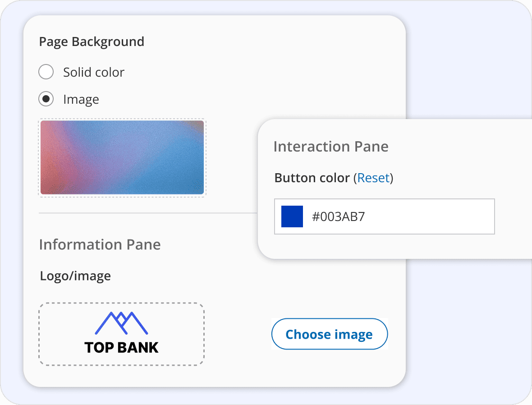
Task: Select the Image radio button
Action: click(46, 99)
